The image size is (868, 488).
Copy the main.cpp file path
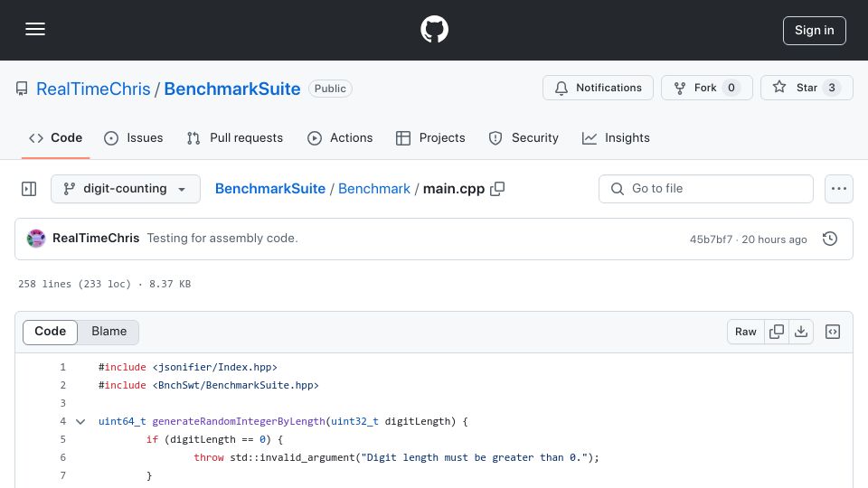tap(497, 189)
